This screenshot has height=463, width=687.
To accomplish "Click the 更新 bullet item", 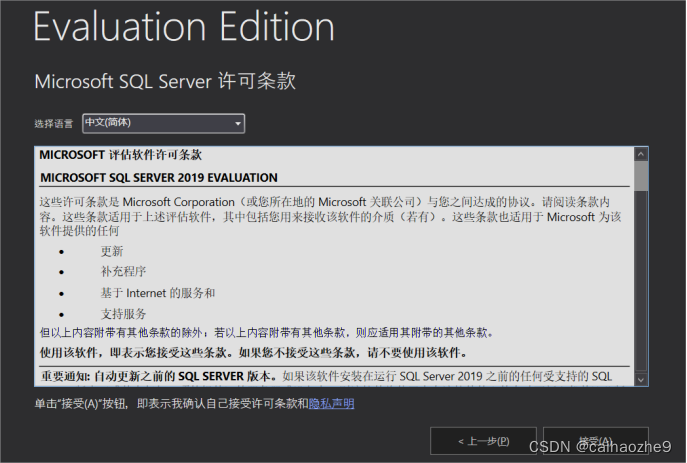I will [112, 251].
